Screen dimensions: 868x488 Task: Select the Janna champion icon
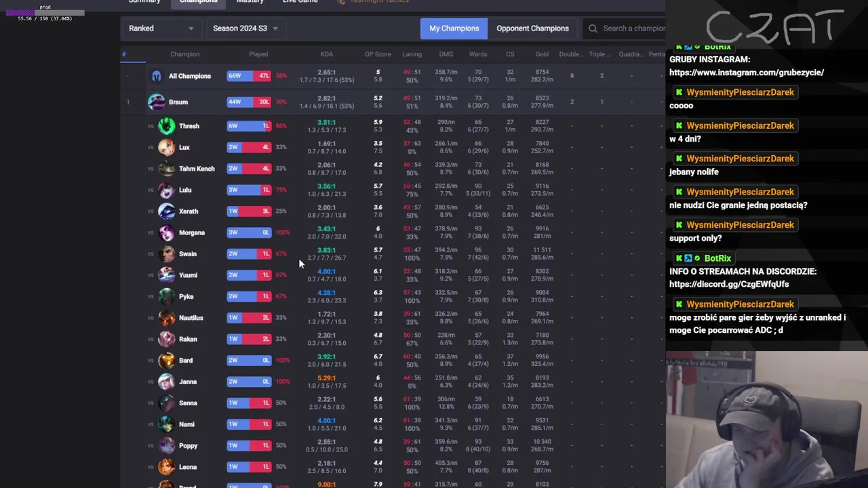coord(166,382)
